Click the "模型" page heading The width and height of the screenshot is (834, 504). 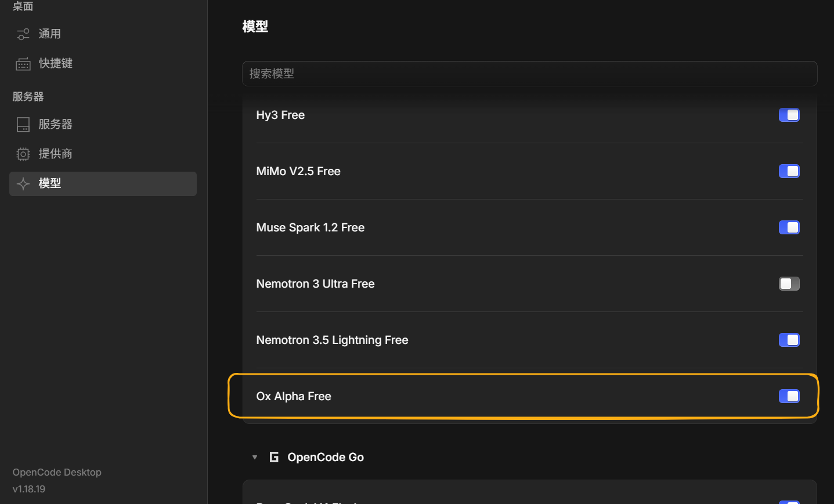[x=255, y=26]
